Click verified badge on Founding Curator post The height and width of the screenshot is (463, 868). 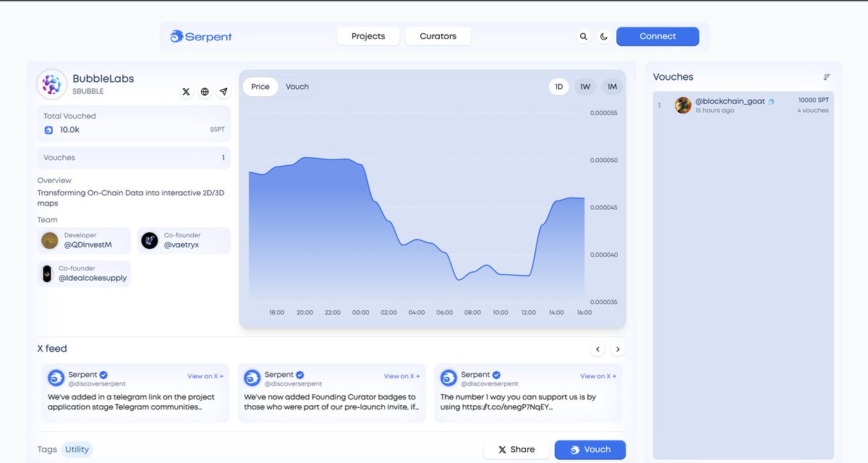(x=299, y=375)
